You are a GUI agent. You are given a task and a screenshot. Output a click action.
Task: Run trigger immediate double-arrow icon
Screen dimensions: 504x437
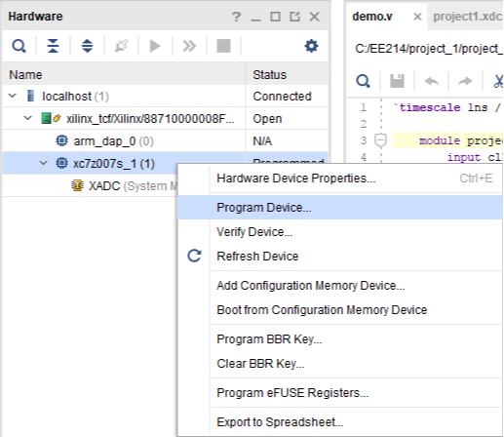(189, 46)
